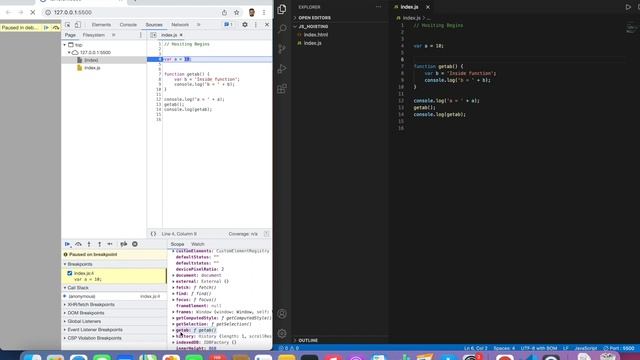This screenshot has width=640, height=360.
Task: Open the Explorer panel more actions menu
Action: [378, 7]
